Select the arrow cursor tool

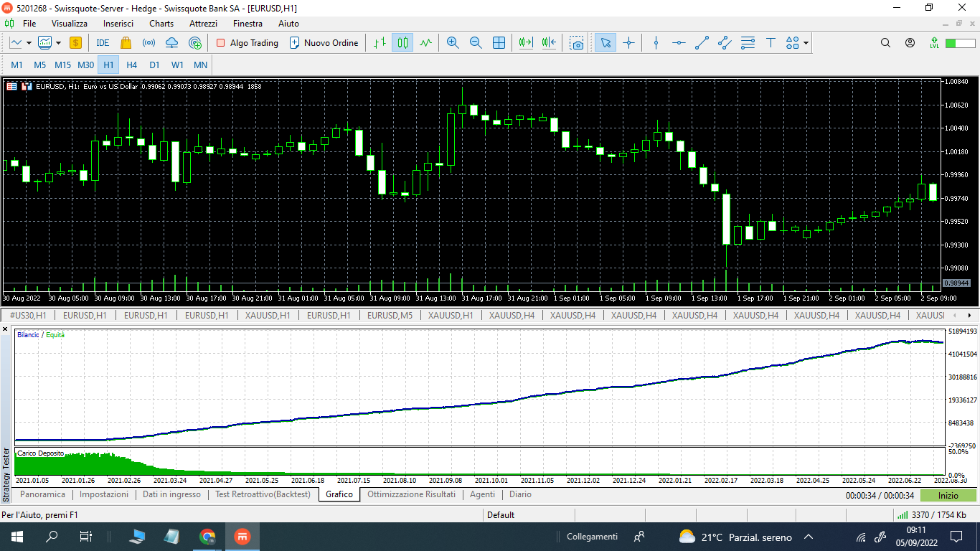tap(606, 43)
